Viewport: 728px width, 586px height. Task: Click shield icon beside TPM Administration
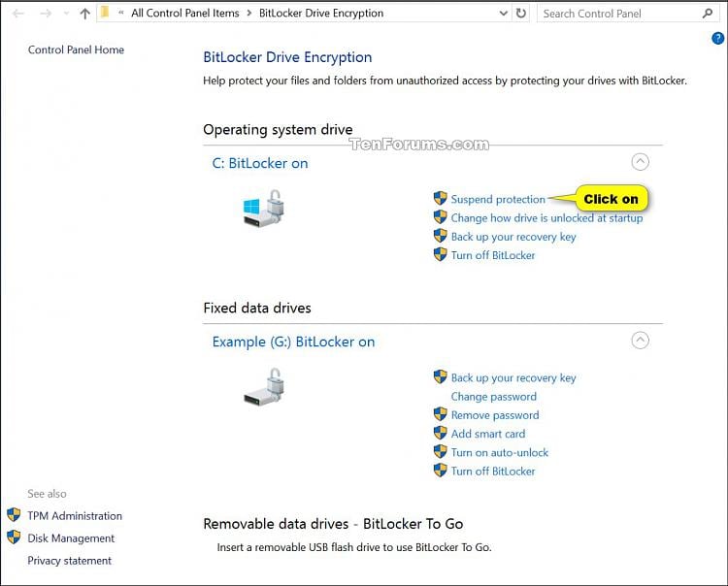[14, 514]
